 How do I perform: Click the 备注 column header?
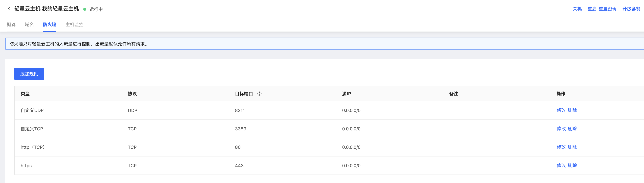[454, 94]
